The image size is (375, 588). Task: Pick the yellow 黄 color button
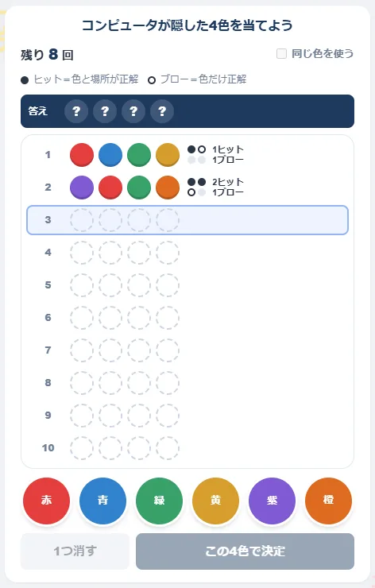pos(215,501)
